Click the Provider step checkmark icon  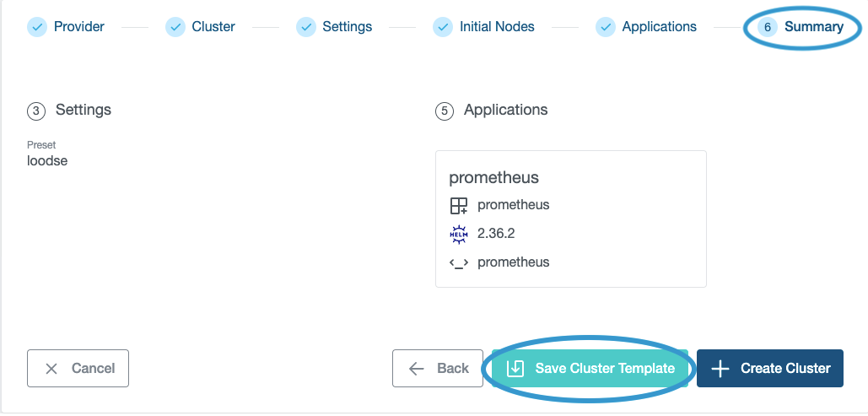pos(37,27)
